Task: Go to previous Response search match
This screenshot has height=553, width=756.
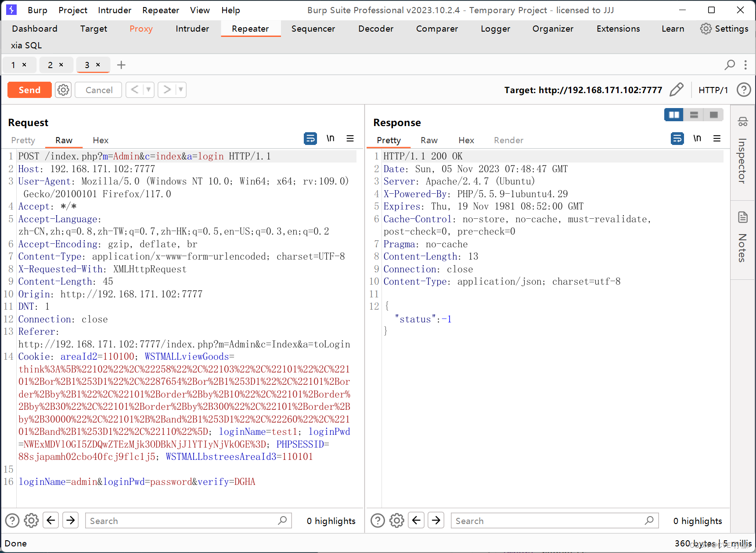Action: coord(416,520)
